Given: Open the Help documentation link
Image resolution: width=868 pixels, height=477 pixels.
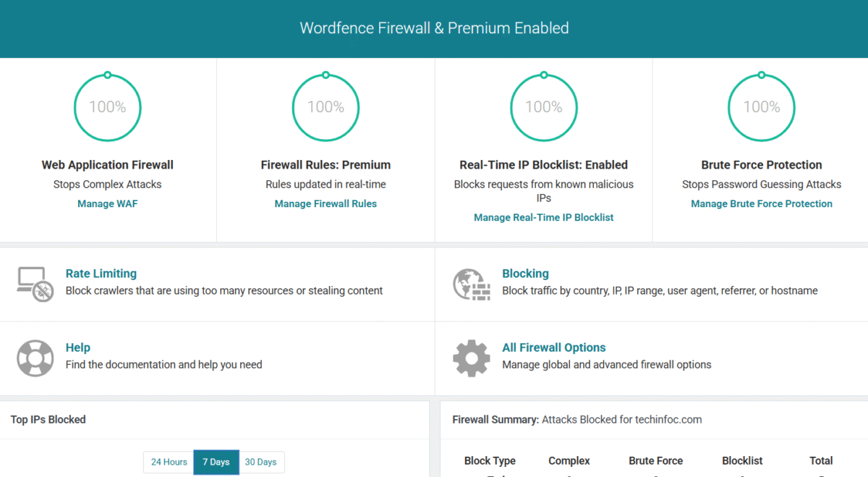Looking at the screenshot, I should click(x=77, y=347).
